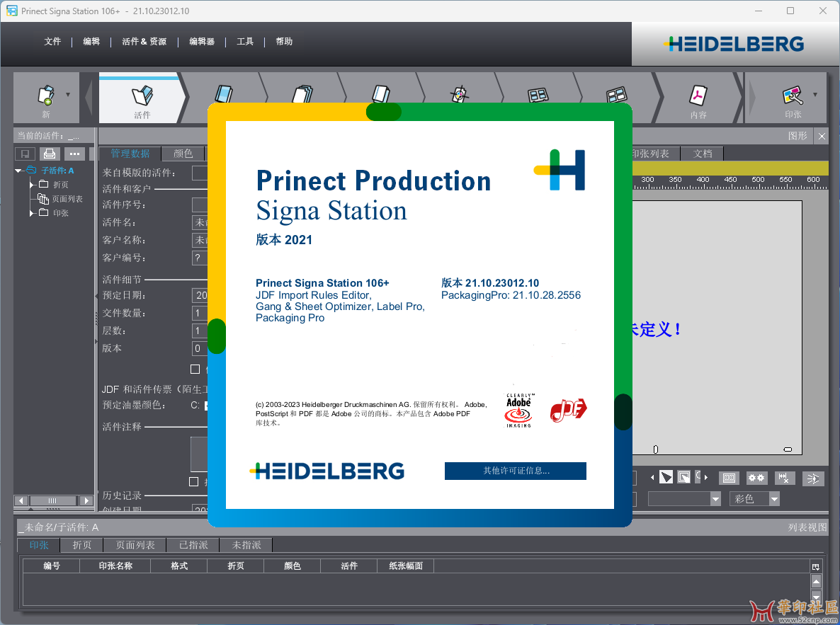Click the 活件名 input field

tap(200, 222)
